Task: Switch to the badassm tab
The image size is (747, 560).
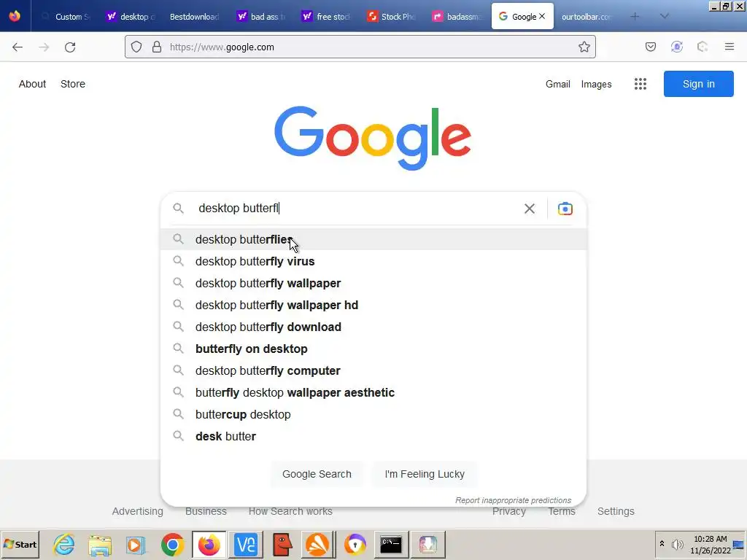Action: (457, 17)
